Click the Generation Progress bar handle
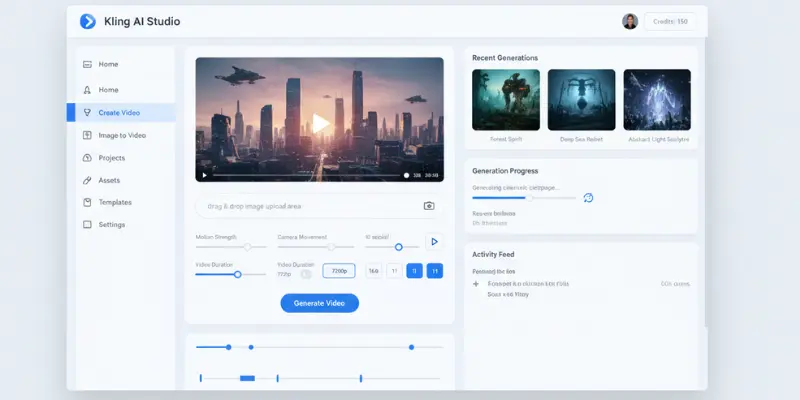 coord(530,198)
